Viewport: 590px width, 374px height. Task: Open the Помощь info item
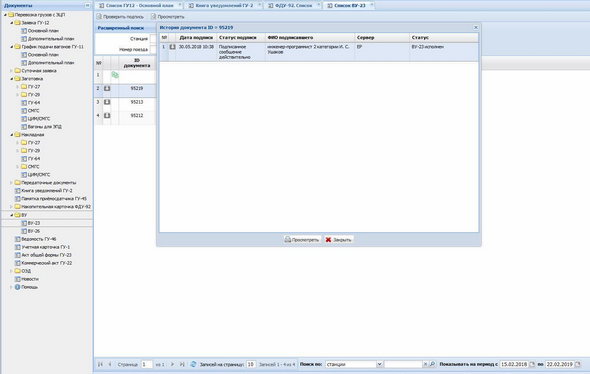tap(29, 287)
